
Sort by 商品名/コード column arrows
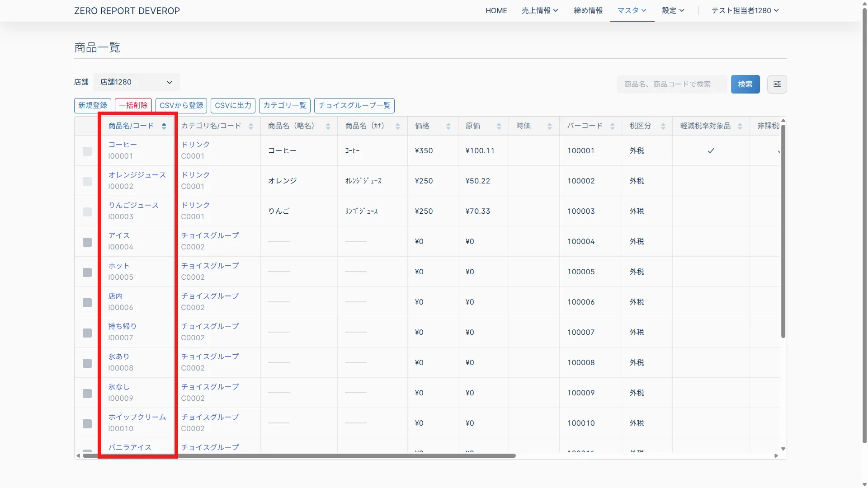pos(164,126)
